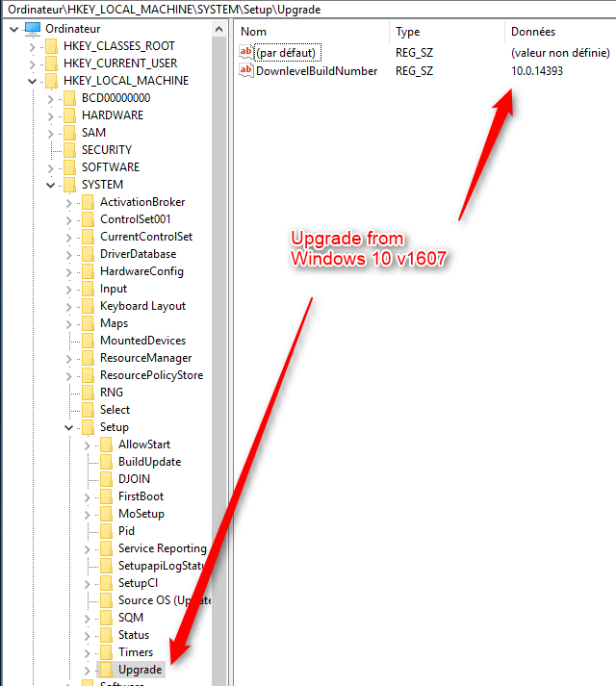Click the SYSTEM folder icon
The image size is (616, 686).
coord(69,185)
